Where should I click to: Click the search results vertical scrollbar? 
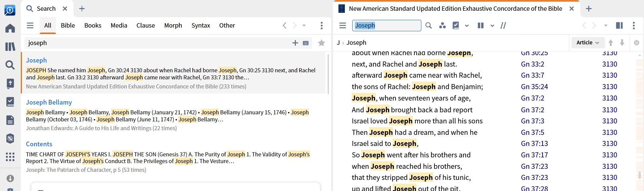[328, 74]
